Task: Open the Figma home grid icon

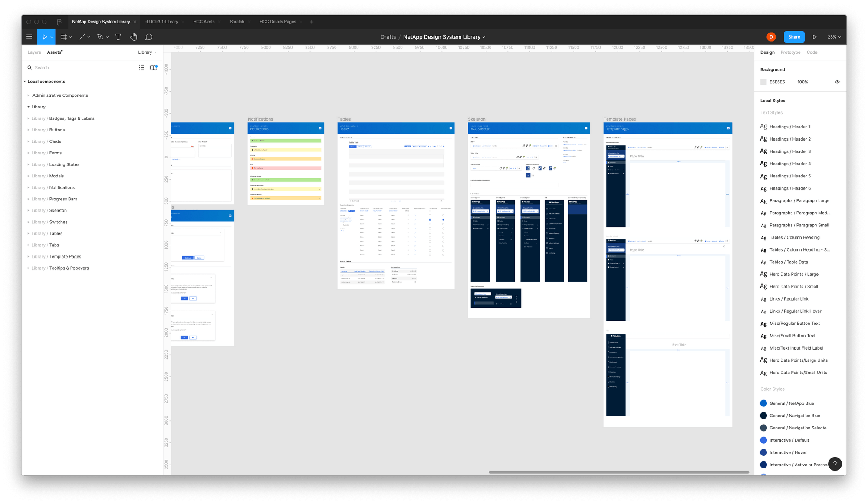Action: [x=59, y=22]
